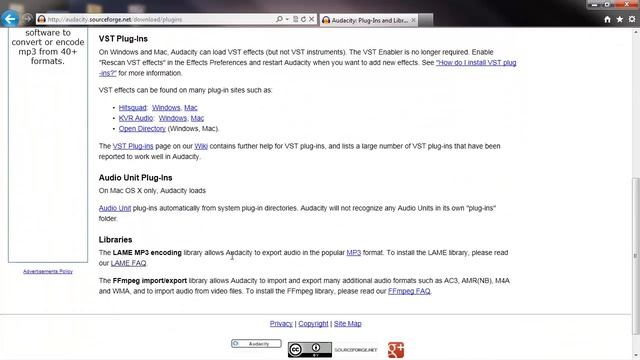Open the Hitsquad link
Viewport: 640px width, 360px height.
132,108
